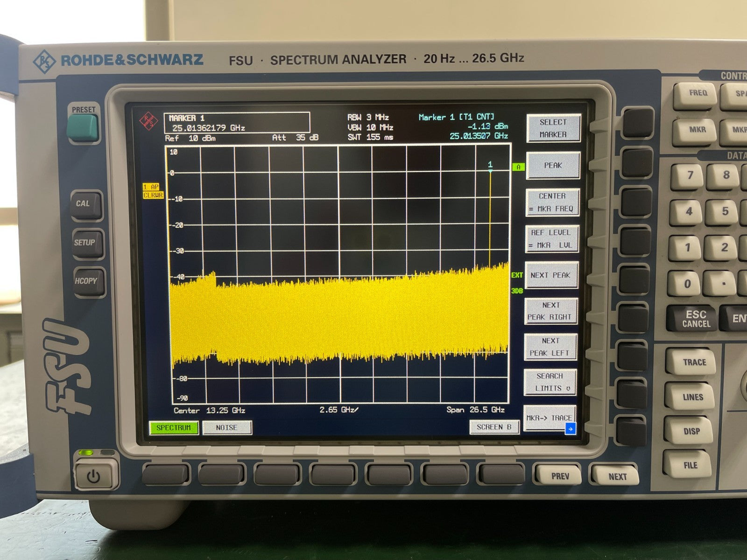Click the Center 13.25 GHz label
The width and height of the screenshot is (747, 560).
click(x=209, y=411)
